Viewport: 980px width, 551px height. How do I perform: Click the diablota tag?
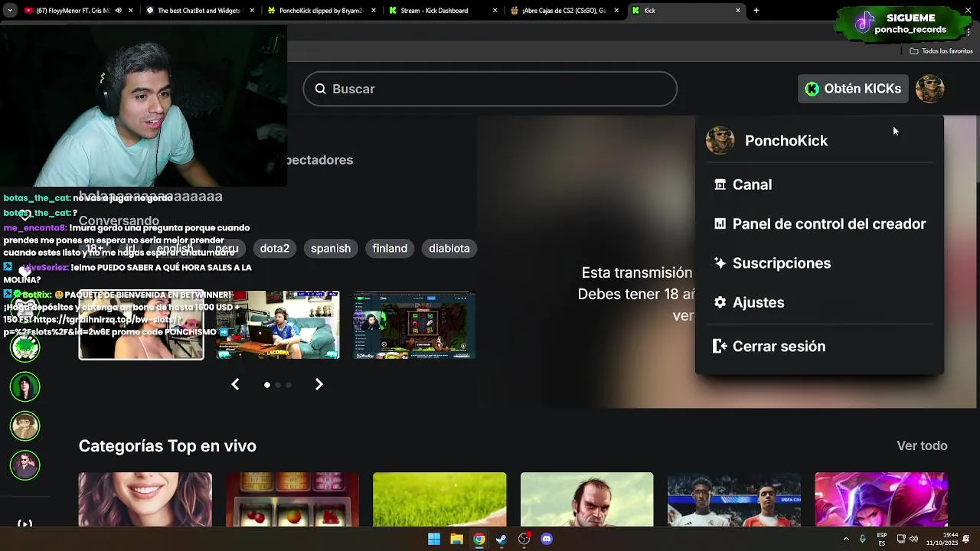[x=449, y=249]
